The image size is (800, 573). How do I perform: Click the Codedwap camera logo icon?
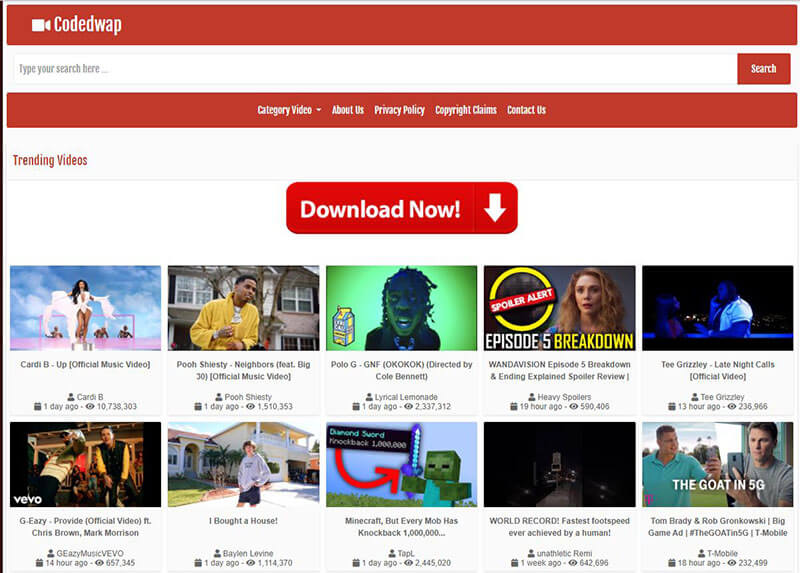(41, 24)
